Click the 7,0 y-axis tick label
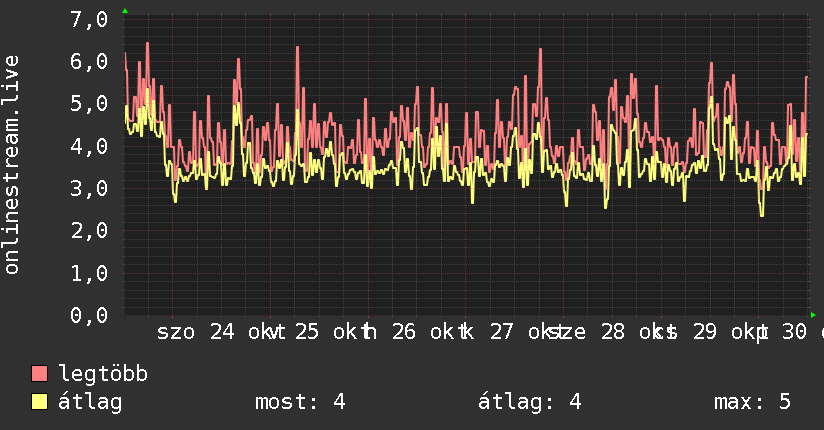Viewport: 824px width, 430px height. click(x=89, y=19)
